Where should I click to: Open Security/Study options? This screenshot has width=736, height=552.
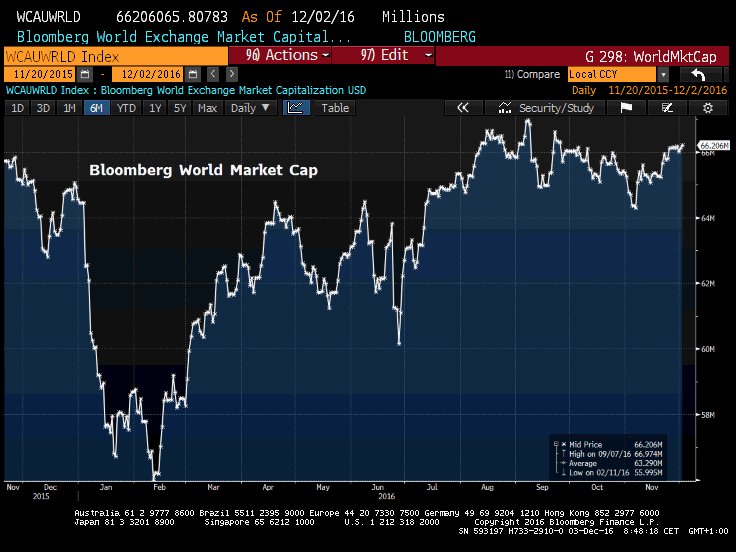pyautogui.click(x=546, y=108)
